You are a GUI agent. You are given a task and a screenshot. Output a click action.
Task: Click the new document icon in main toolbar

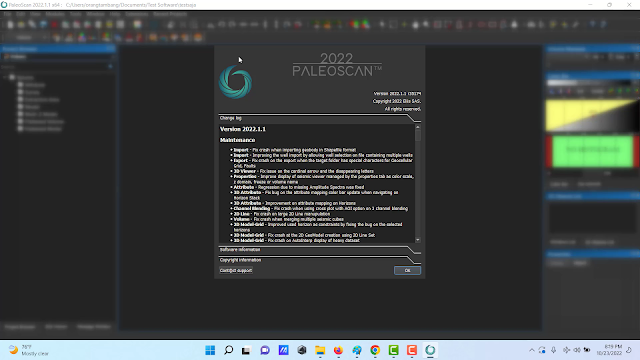[x=10, y=25]
